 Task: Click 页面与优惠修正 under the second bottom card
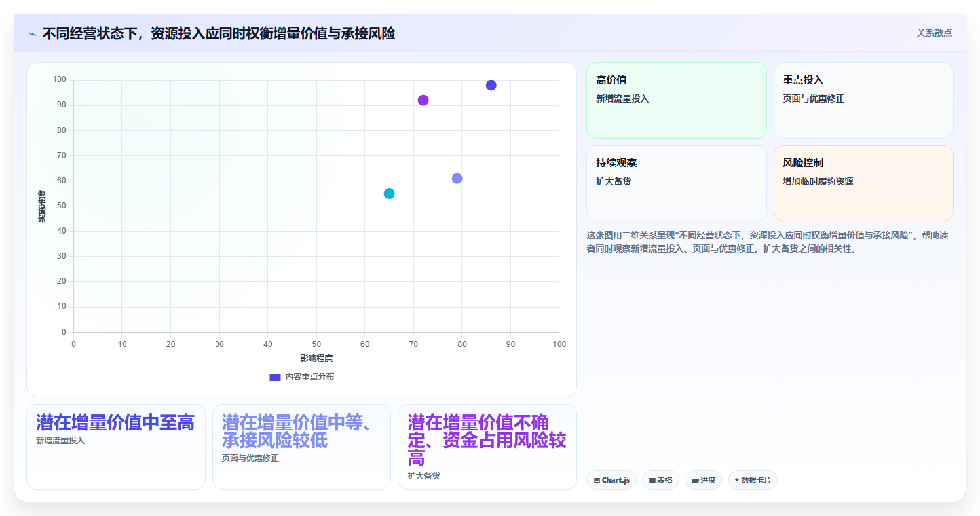tap(250, 458)
